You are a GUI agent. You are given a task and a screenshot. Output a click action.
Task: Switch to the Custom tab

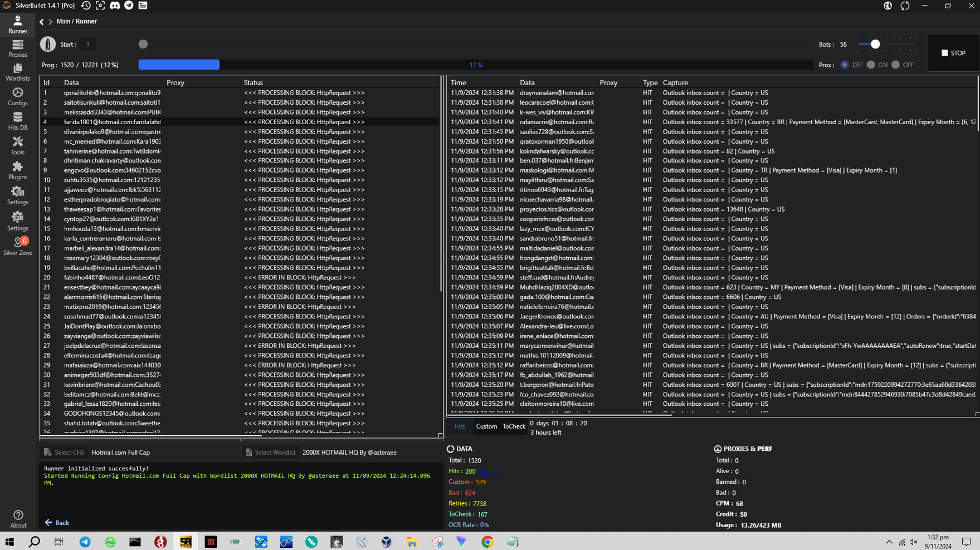pos(486,426)
